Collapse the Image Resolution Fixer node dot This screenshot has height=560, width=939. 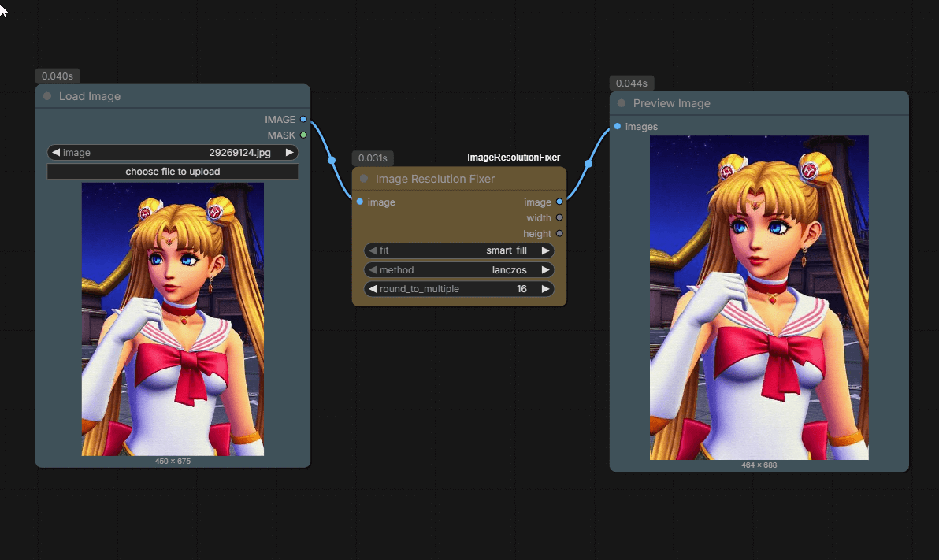point(363,179)
